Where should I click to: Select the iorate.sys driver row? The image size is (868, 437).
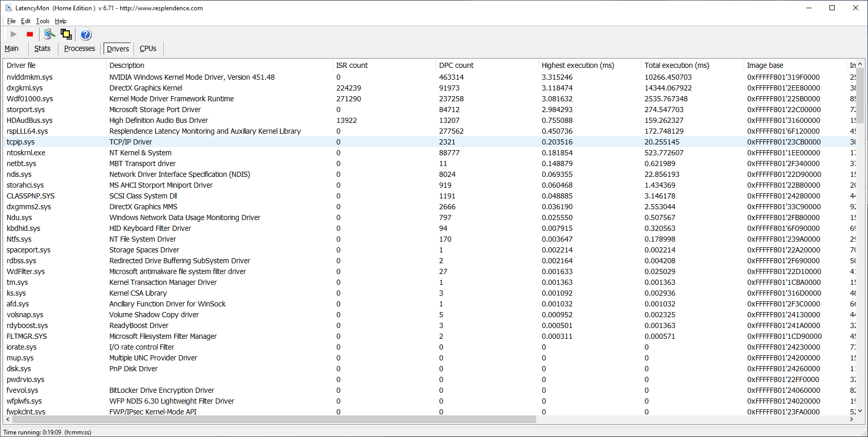pos(429,347)
